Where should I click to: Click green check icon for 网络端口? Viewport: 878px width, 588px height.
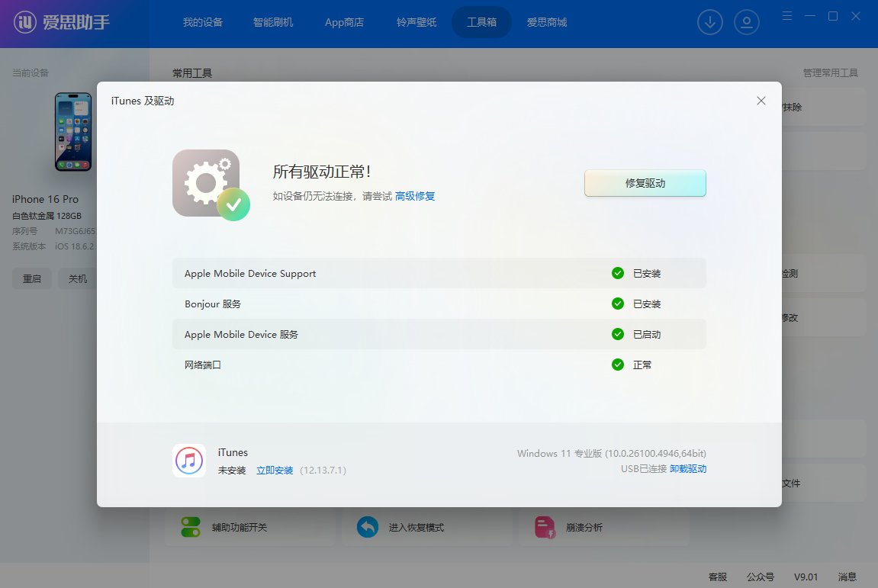pos(618,365)
